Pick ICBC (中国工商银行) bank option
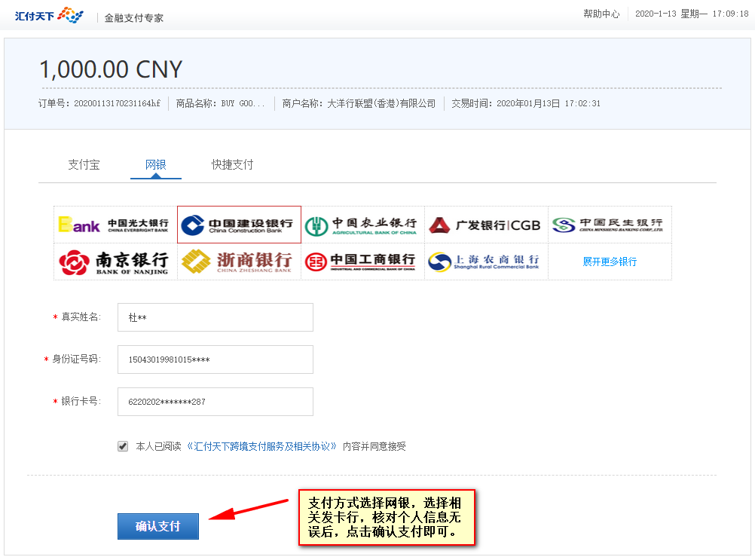 tap(362, 262)
